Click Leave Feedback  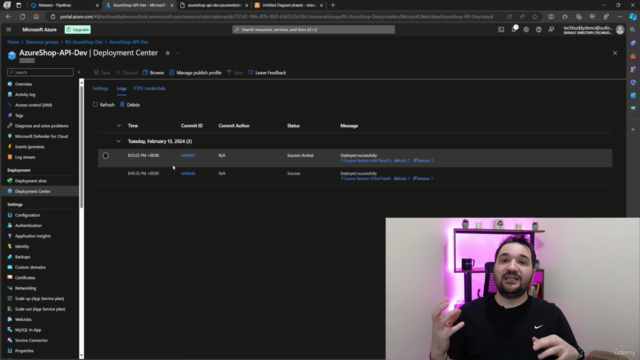[267, 73]
